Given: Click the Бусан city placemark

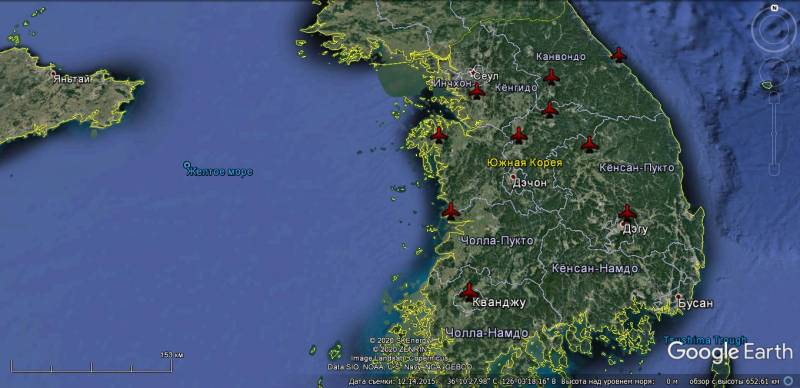Looking at the screenshot, I should pos(678,297).
